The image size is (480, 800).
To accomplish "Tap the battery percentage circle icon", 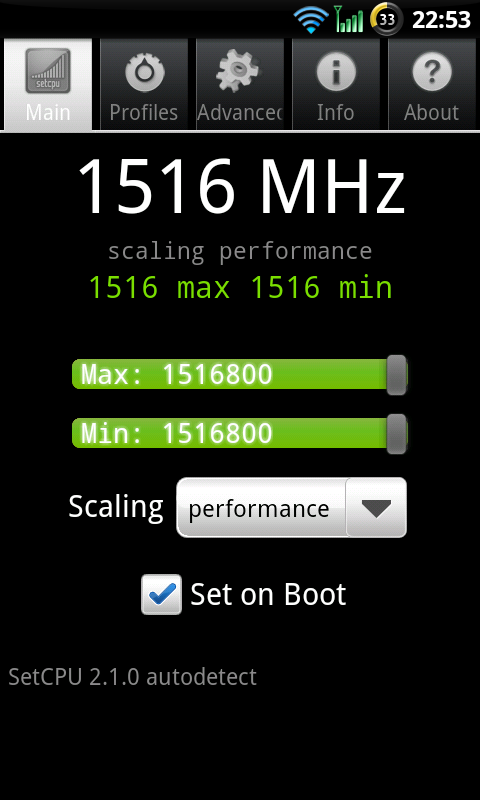I will click(386, 19).
